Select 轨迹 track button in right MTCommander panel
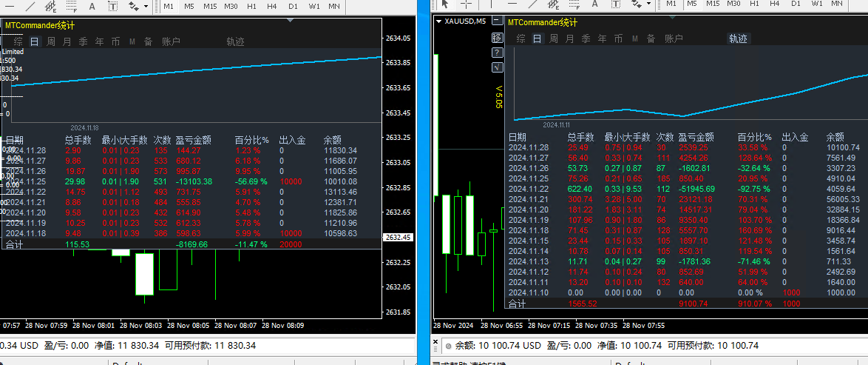 (x=738, y=38)
